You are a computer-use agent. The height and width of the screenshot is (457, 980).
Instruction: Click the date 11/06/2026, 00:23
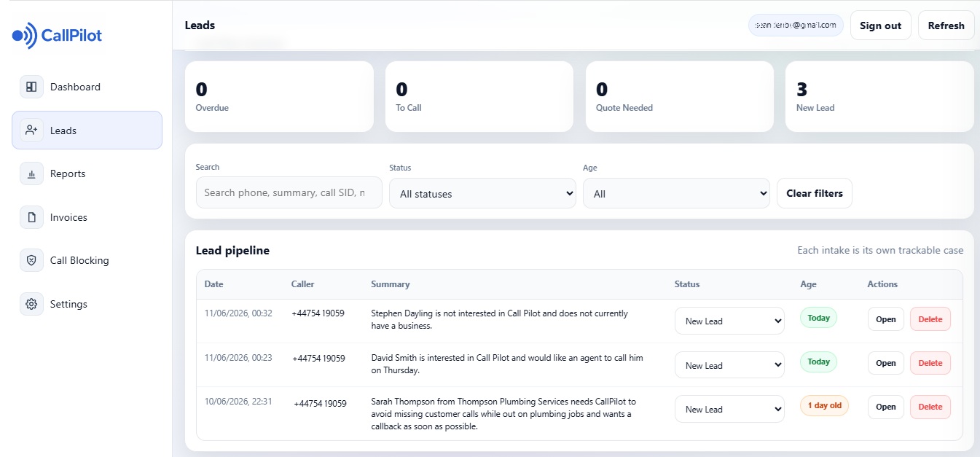click(238, 358)
